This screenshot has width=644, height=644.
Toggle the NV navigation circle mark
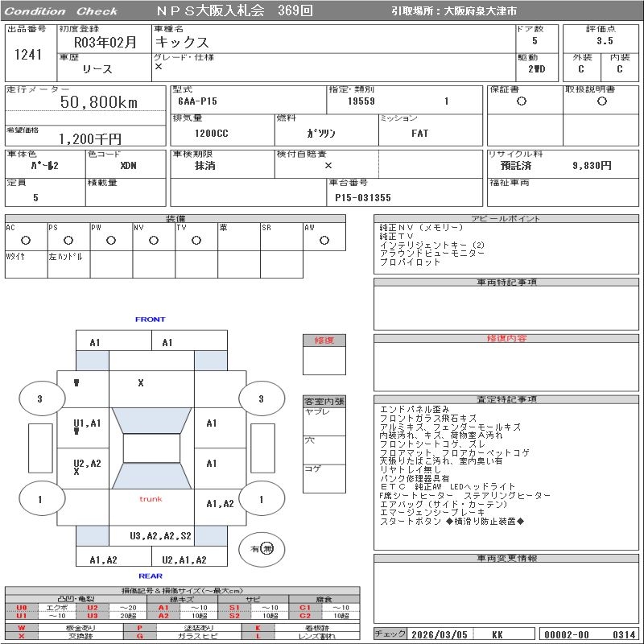pos(153,240)
